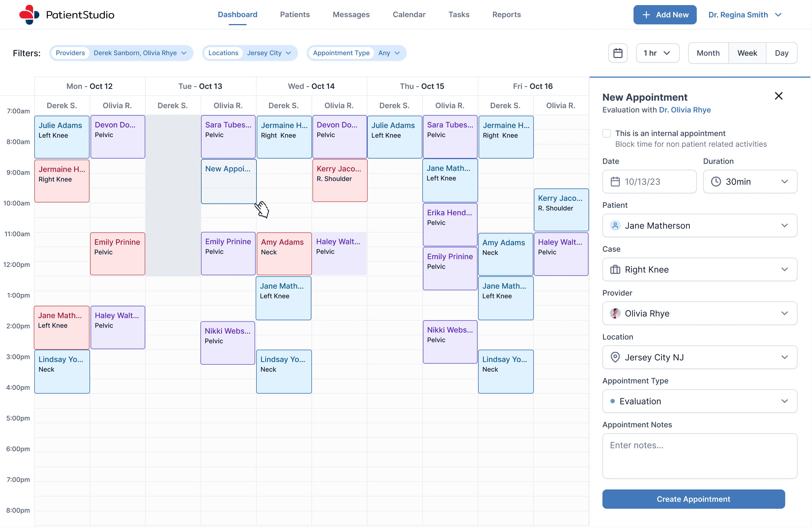Open Erika Hend... Pelvic Thursday appointment
This screenshot has height=528, width=812.
450,225
